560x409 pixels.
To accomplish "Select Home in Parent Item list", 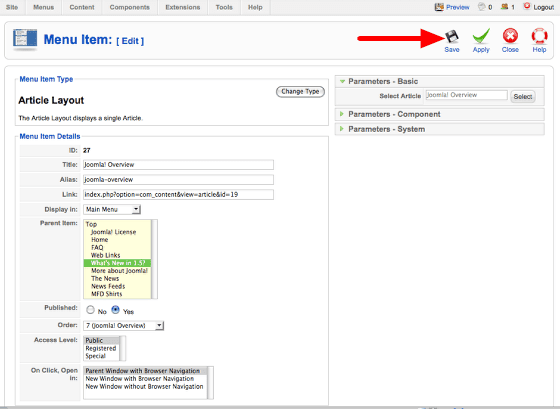I will tap(117, 240).
